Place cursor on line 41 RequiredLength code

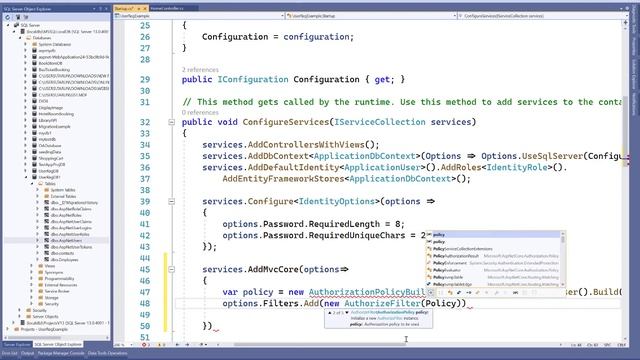[313, 224]
